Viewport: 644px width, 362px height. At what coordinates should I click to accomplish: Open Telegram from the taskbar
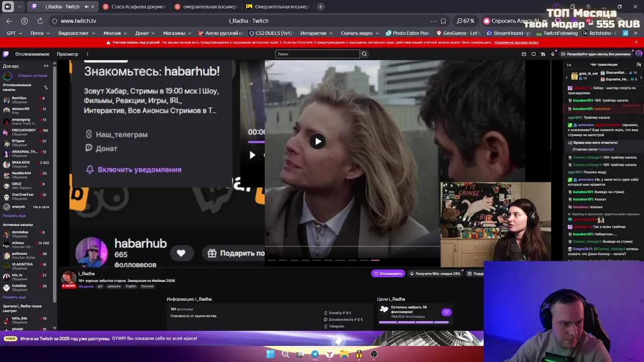point(315,354)
